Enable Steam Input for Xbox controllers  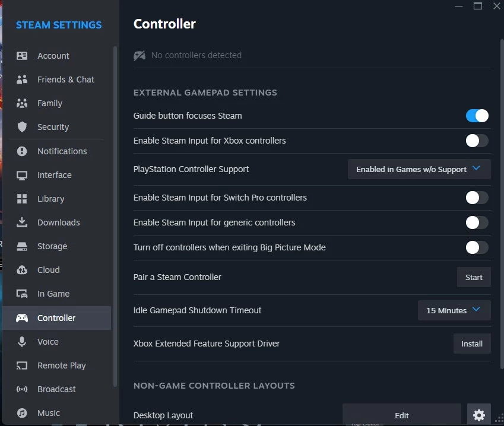click(x=477, y=141)
